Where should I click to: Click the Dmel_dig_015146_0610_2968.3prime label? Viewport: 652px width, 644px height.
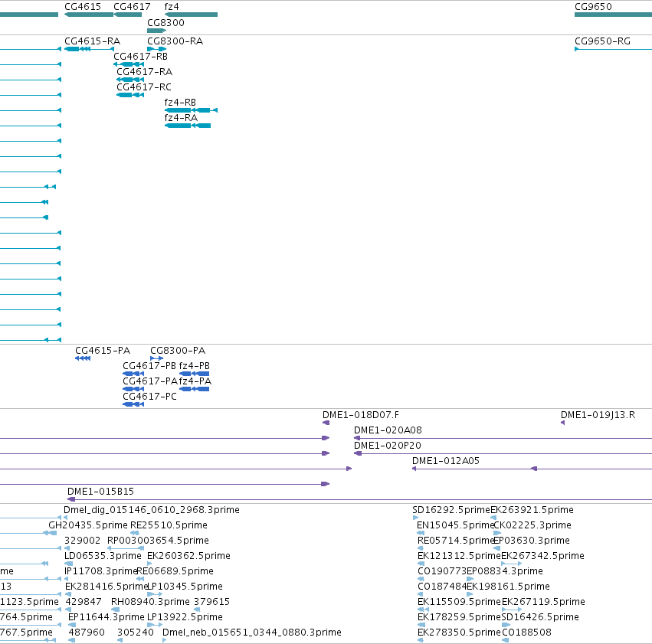152,510
